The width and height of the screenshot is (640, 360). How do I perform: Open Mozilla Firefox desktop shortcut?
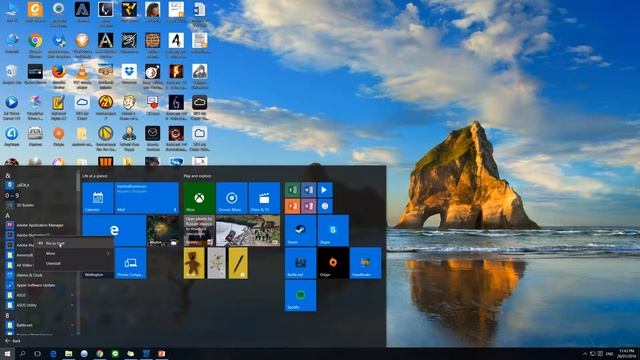click(x=59, y=75)
